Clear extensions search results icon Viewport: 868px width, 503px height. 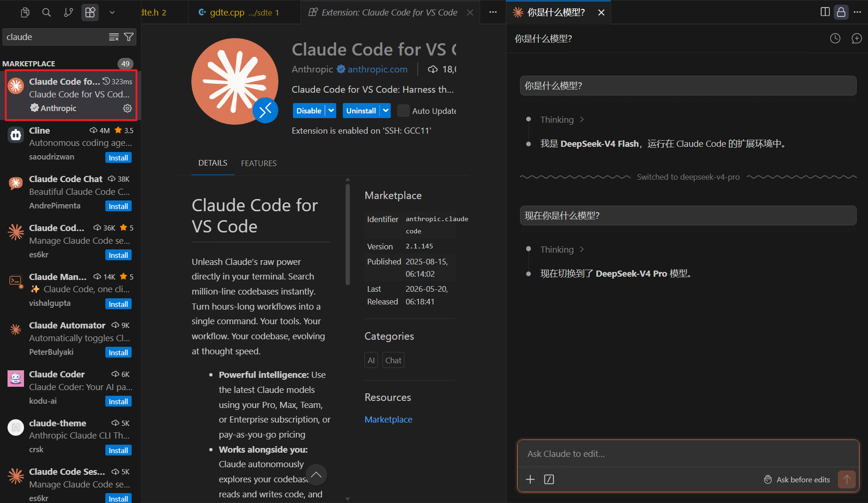(114, 37)
